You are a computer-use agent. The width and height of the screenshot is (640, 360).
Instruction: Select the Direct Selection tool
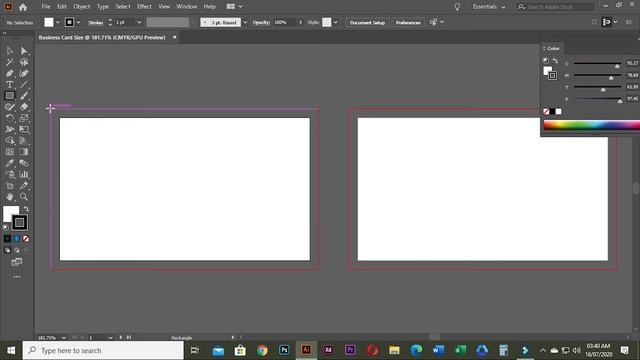click(x=24, y=51)
